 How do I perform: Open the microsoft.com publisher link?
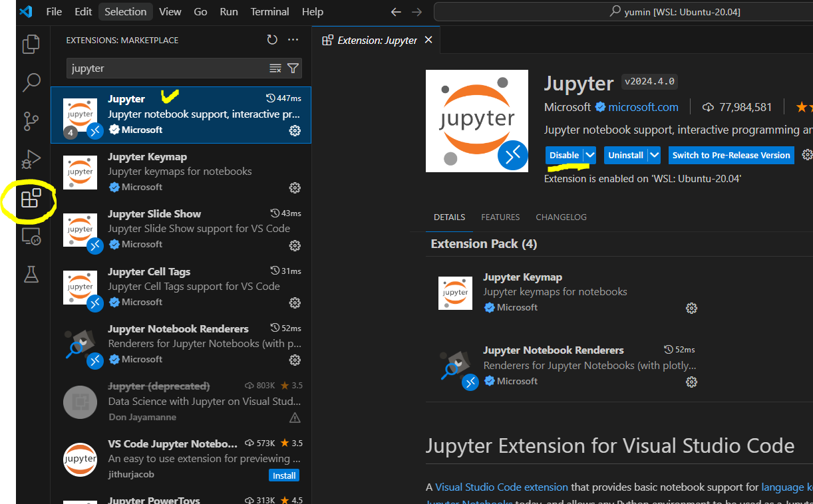point(643,107)
